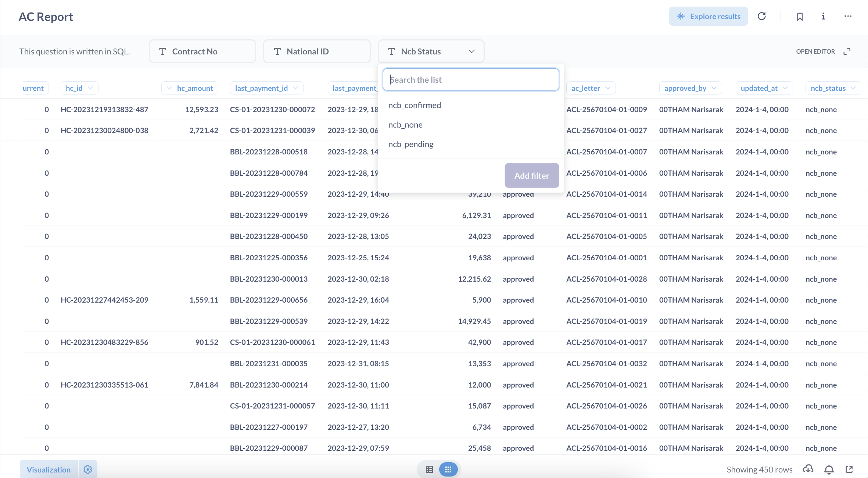Select ncb_confirmed from the list
Viewport: 868px width, 478px height.
coord(415,106)
